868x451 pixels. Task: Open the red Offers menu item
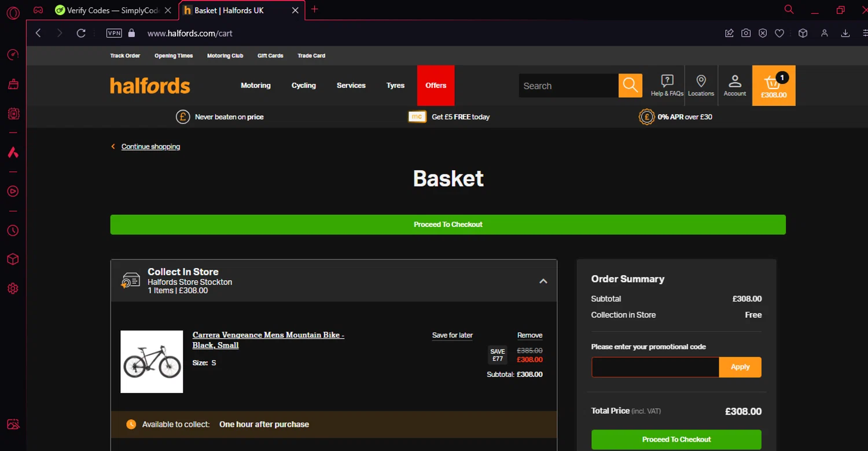pyautogui.click(x=436, y=86)
